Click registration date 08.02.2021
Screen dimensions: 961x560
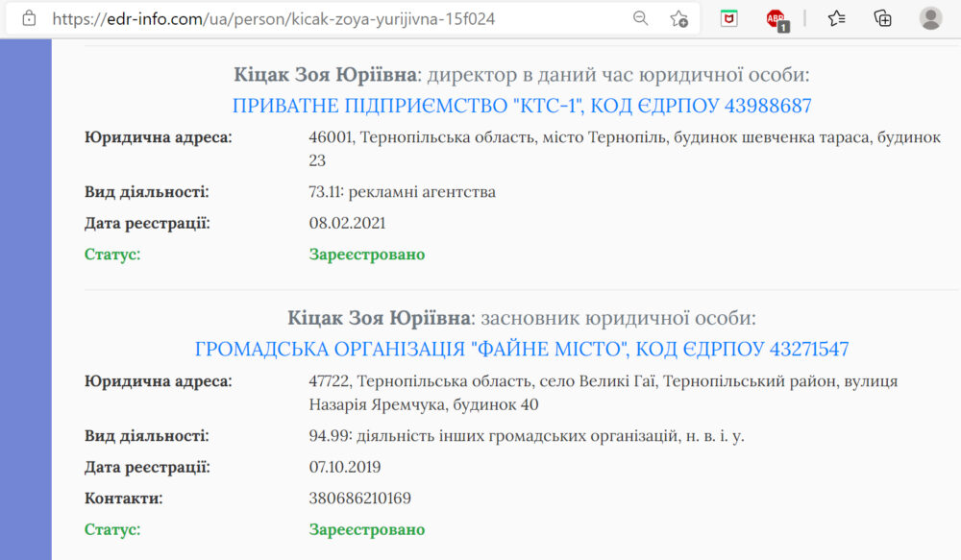(x=345, y=223)
